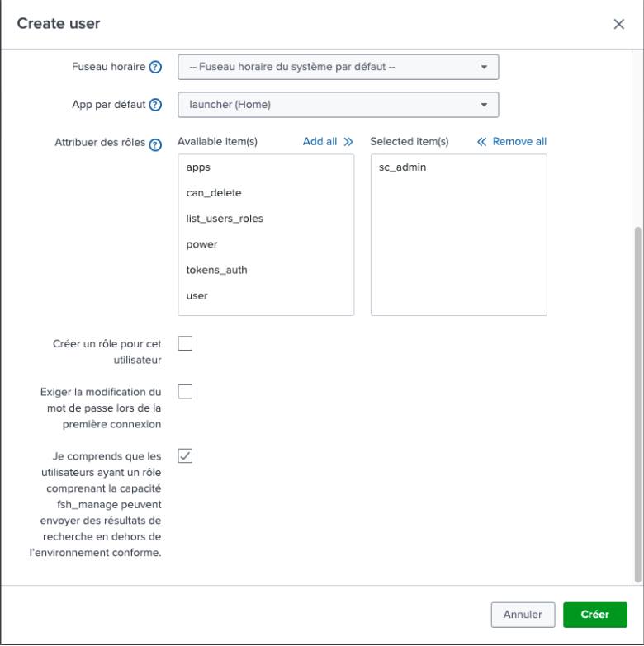Viewport: 644px width, 646px height.
Task: Check 'Exiger la modification du mot de passe'
Action: [185, 391]
